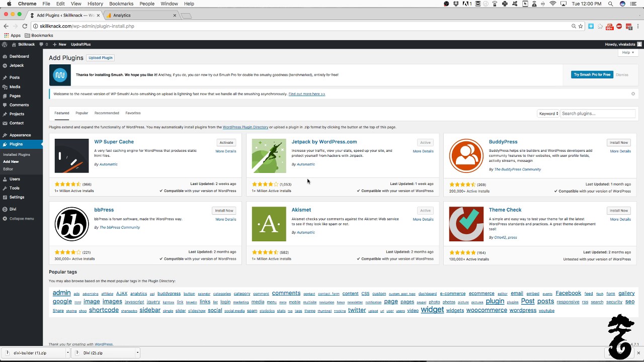Open divi-builder (1).zip download options arrow
The image size is (644, 362).
pyautogui.click(x=67, y=353)
